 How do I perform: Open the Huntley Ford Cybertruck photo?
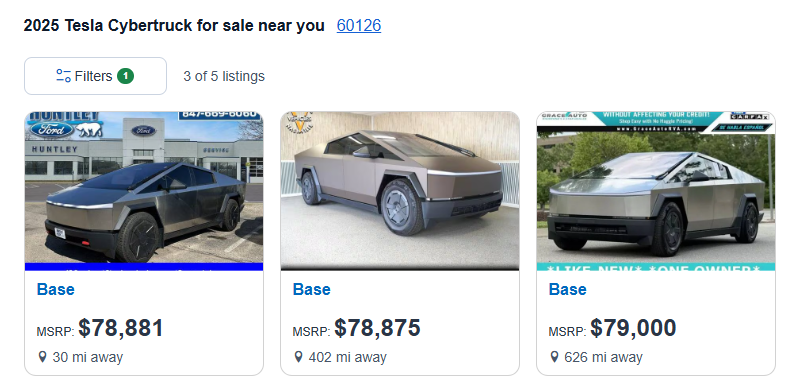[144, 191]
